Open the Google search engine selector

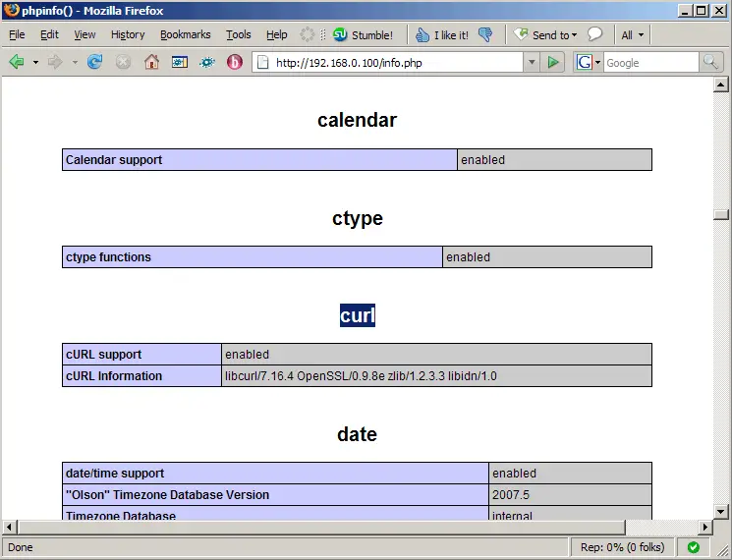point(589,62)
